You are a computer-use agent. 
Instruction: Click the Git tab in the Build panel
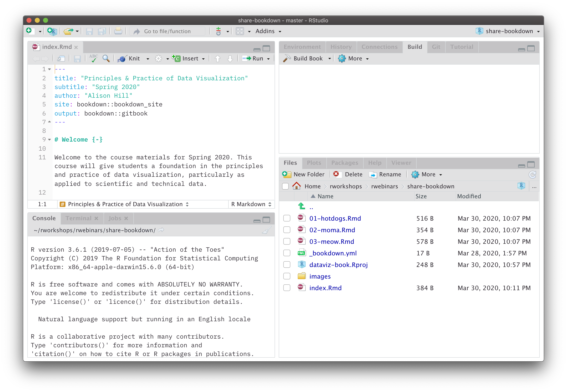coord(437,47)
